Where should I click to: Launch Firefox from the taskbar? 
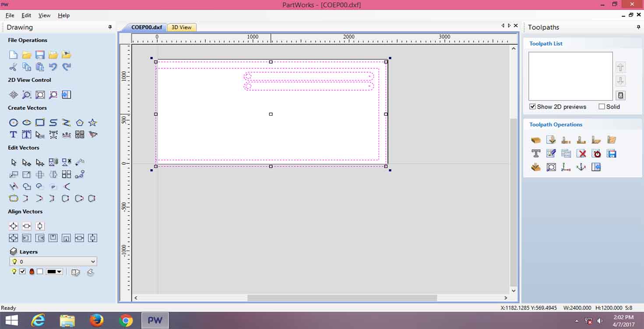coord(96,321)
